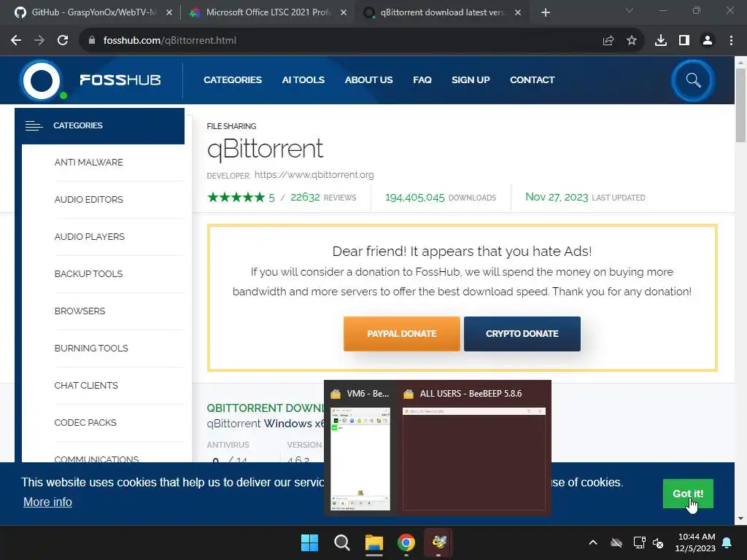747x560 pixels.
Task: Open CATEGORIES in top navigation
Action: [x=233, y=80]
